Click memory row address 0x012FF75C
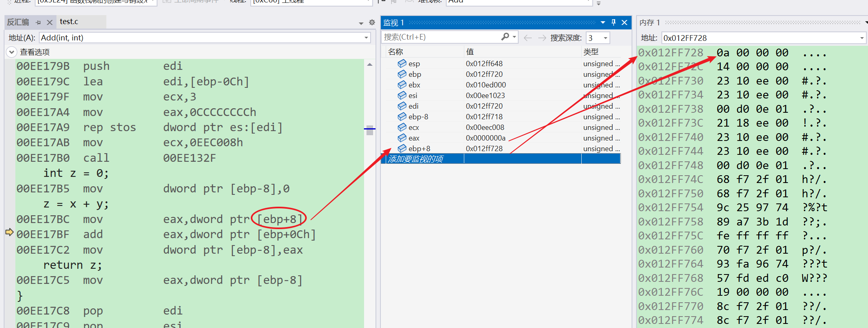 (x=671, y=236)
